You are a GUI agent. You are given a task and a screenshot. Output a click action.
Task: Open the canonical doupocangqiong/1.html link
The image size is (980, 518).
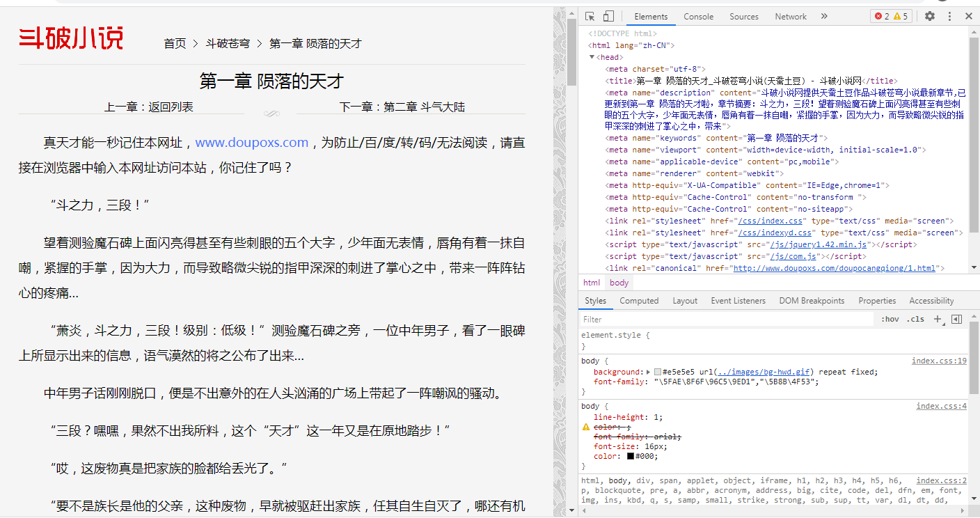pos(834,269)
